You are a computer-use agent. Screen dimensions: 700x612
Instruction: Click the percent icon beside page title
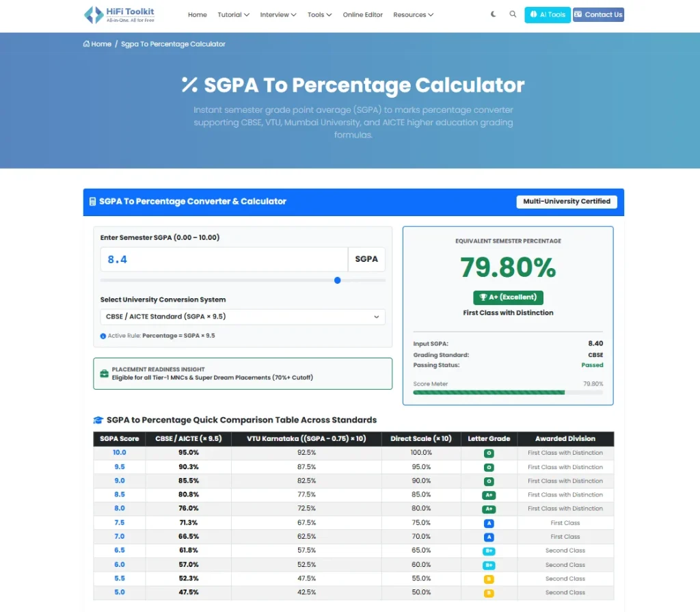[x=189, y=85]
